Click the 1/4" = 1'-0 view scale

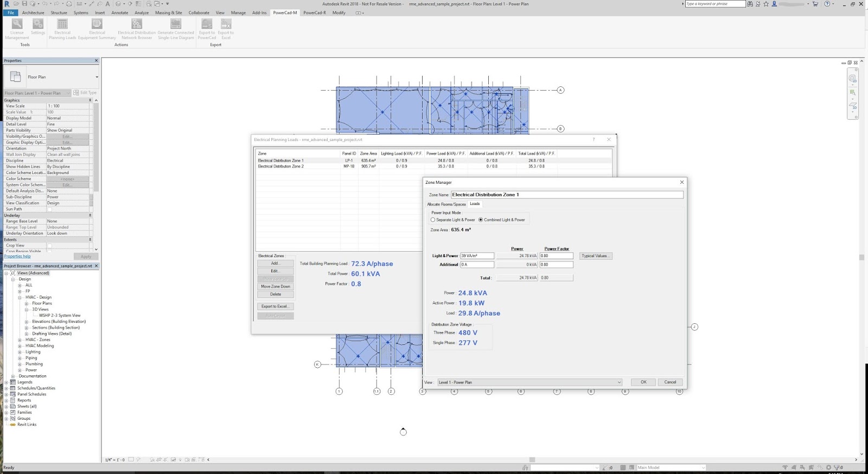coord(115,460)
